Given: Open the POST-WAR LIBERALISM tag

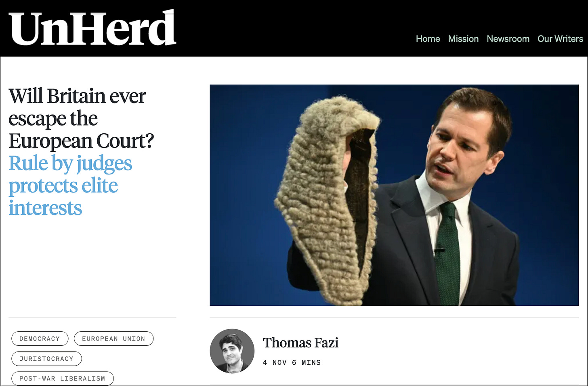Looking at the screenshot, I should click(x=63, y=379).
